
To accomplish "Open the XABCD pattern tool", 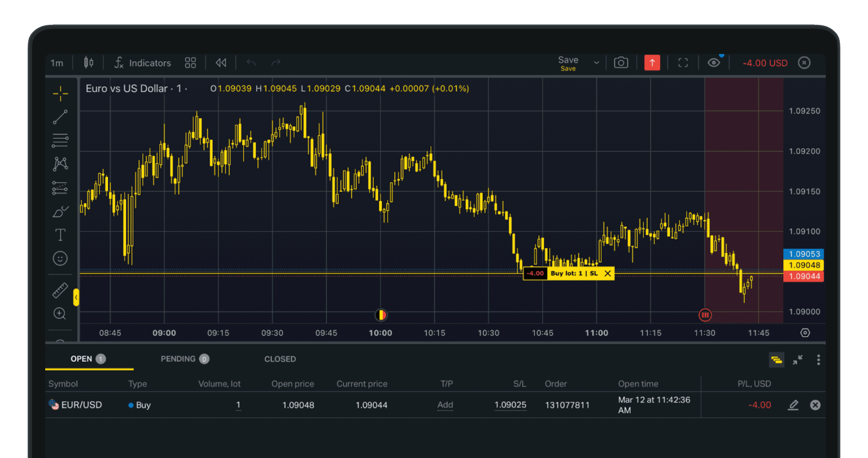I will click(60, 164).
